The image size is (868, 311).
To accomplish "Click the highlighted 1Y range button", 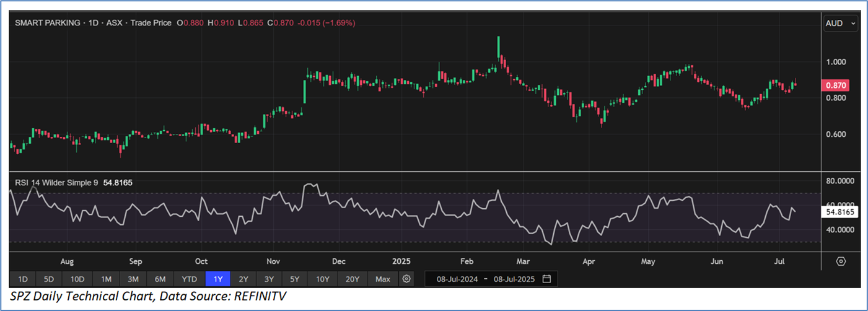I will [217, 279].
